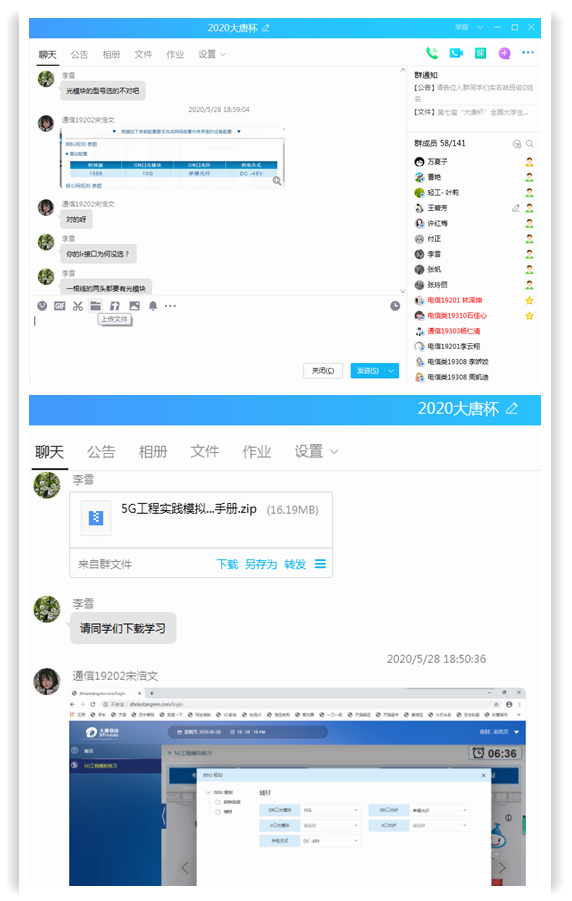The width and height of the screenshot is (572, 901).
Task: Click the message input field
Action: pyautogui.click(x=218, y=336)
